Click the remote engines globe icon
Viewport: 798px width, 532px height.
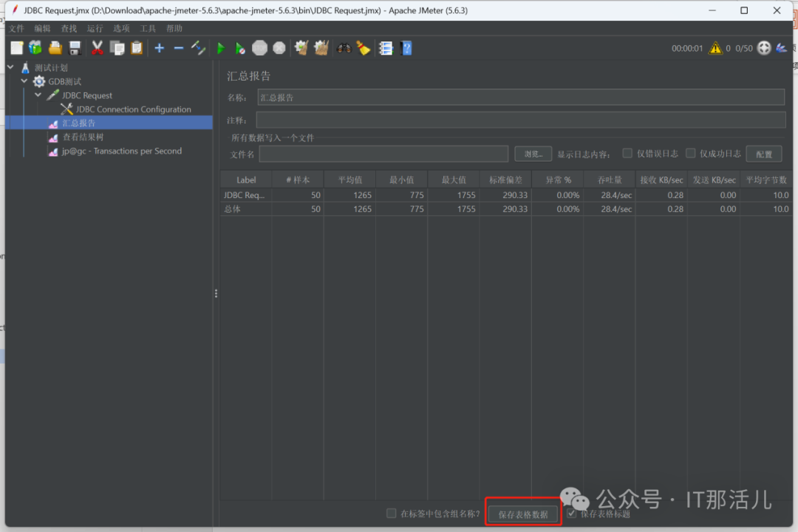point(764,48)
